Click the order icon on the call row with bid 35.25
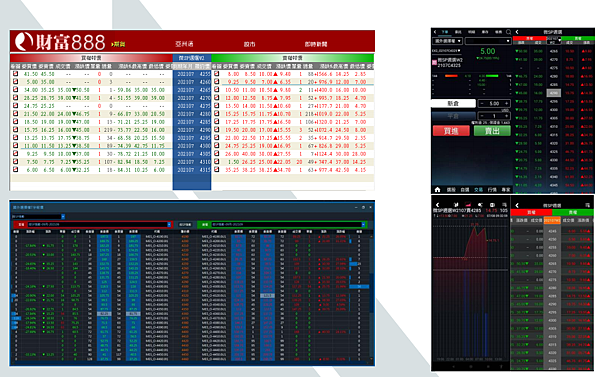This screenshot has height=377, width=600. [x=217, y=169]
